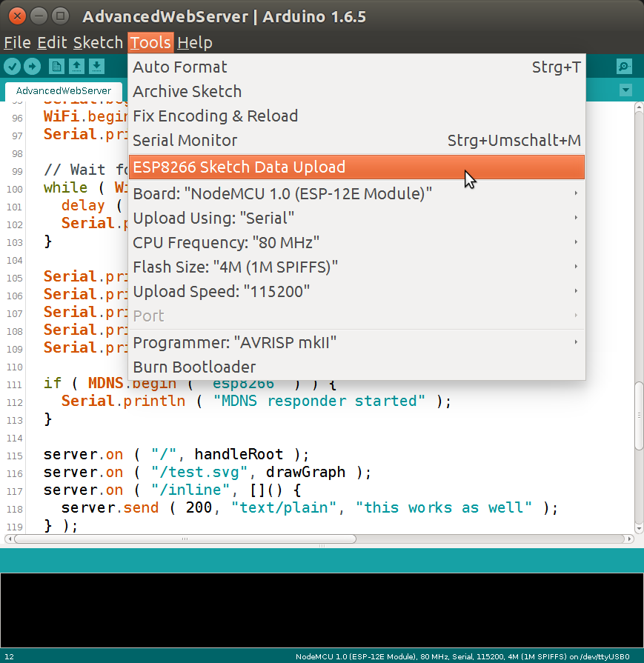Click the horizontal scroll-right arrow
644x663 pixels.
pos(630,539)
